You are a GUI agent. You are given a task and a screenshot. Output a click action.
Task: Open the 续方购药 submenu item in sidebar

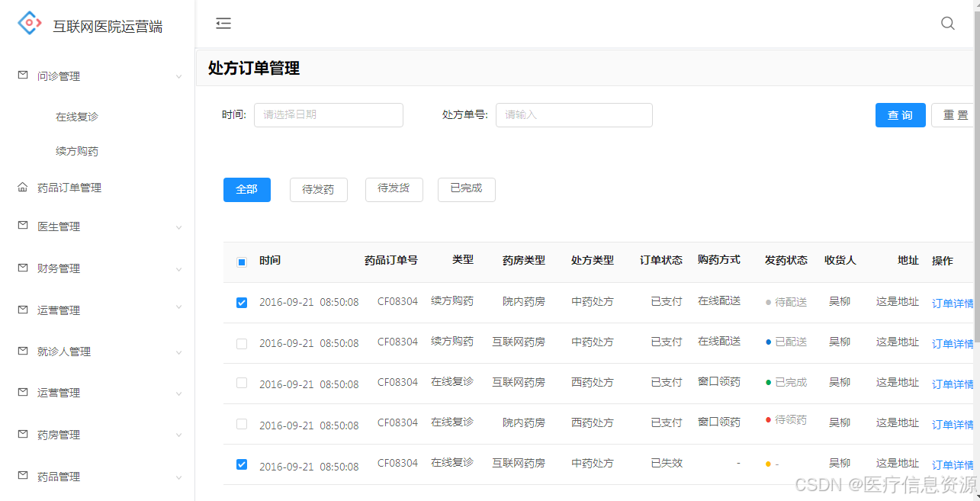pos(77,151)
